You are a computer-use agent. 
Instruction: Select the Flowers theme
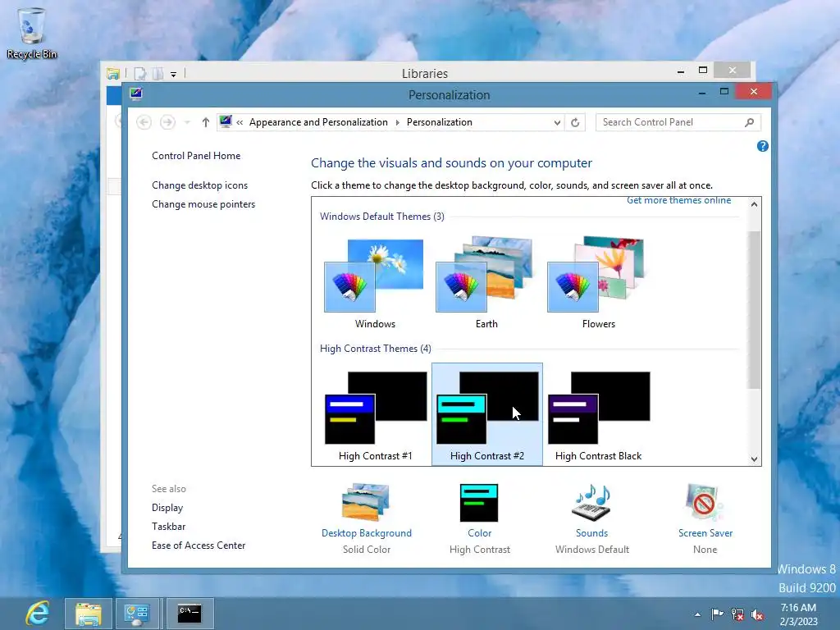coord(598,283)
